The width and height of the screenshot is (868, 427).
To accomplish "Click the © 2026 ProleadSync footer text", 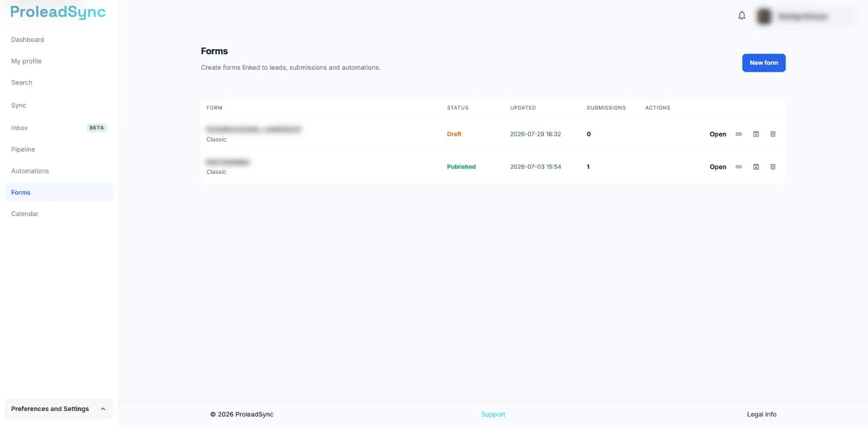I will [x=241, y=415].
